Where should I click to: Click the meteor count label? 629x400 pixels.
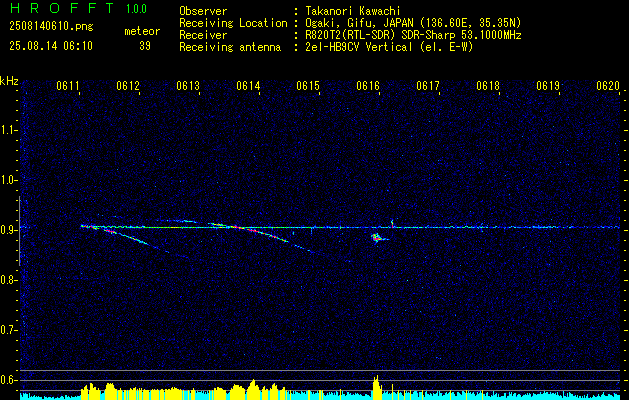click(142, 31)
